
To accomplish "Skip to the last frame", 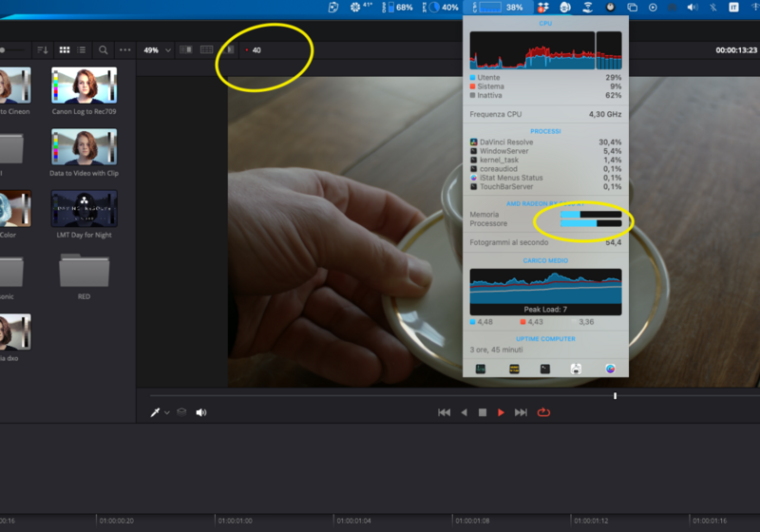I will (x=521, y=412).
